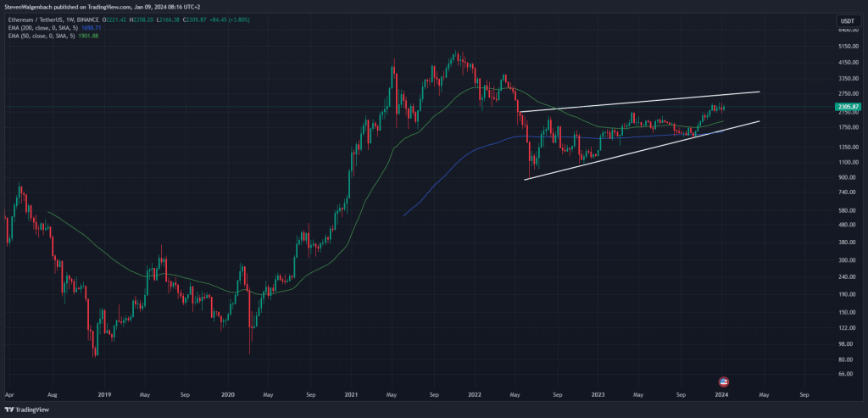This screenshot has width=868, height=418.
Task: Click the 2020 time axis label
Action: [x=228, y=395]
